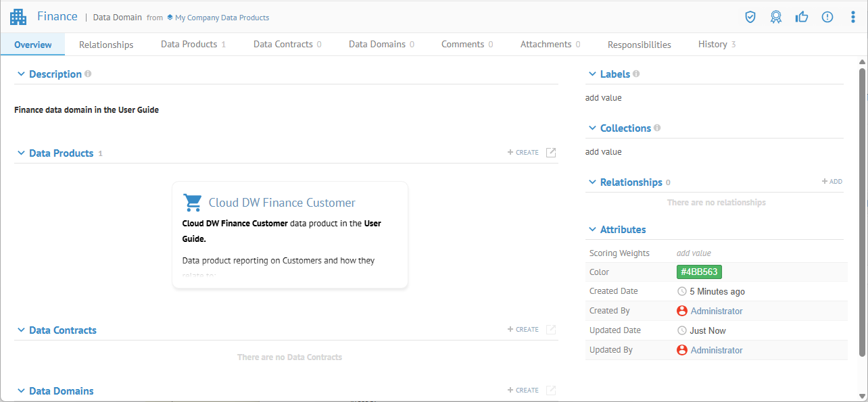Open the Cloud DW Finance Customer card

tap(282, 203)
